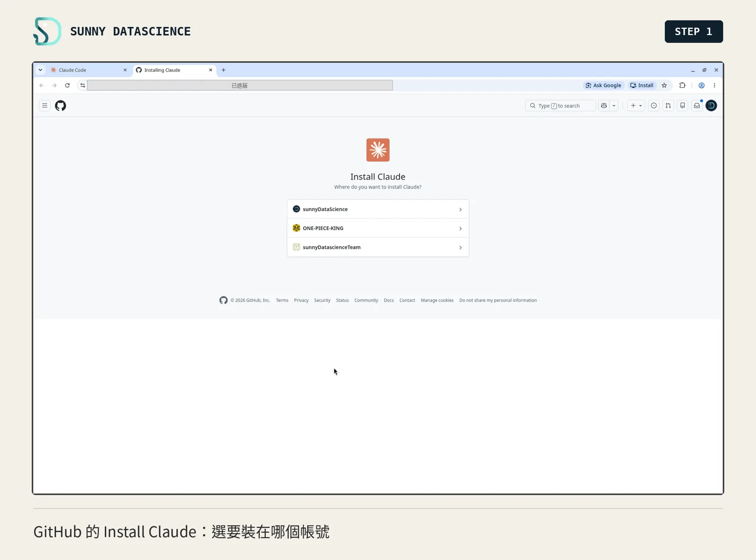Click Install app button in address bar

(x=642, y=86)
